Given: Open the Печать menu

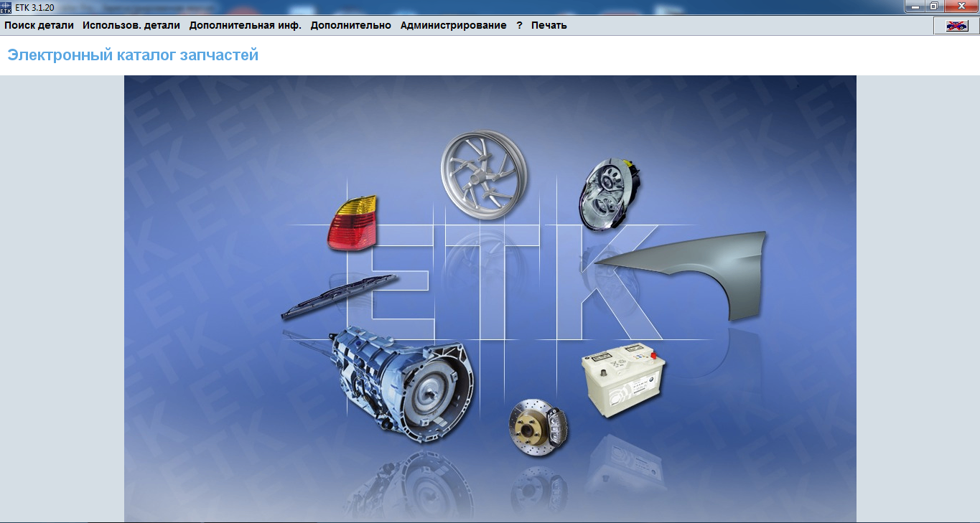Looking at the screenshot, I should pos(549,25).
